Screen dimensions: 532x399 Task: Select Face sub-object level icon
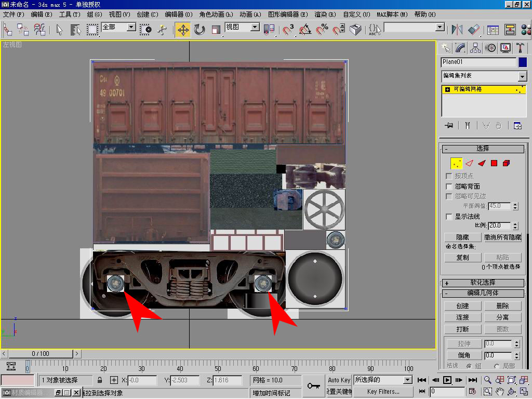click(482, 163)
